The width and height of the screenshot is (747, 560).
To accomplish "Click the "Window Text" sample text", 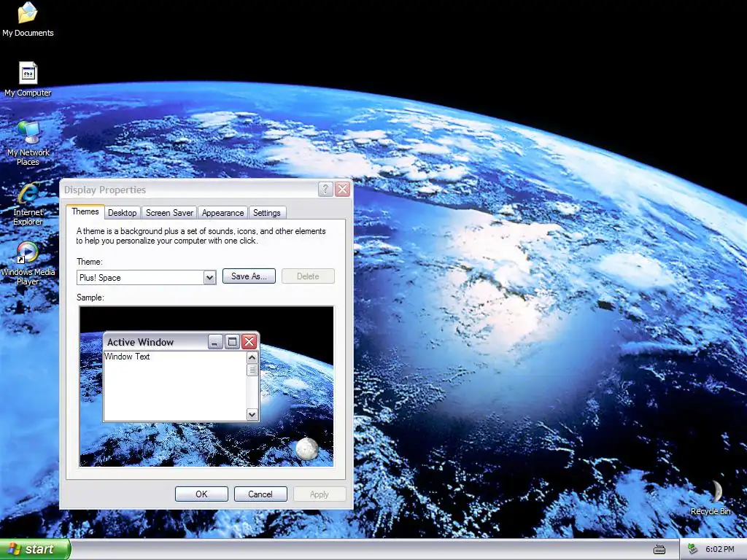I will click(x=127, y=357).
